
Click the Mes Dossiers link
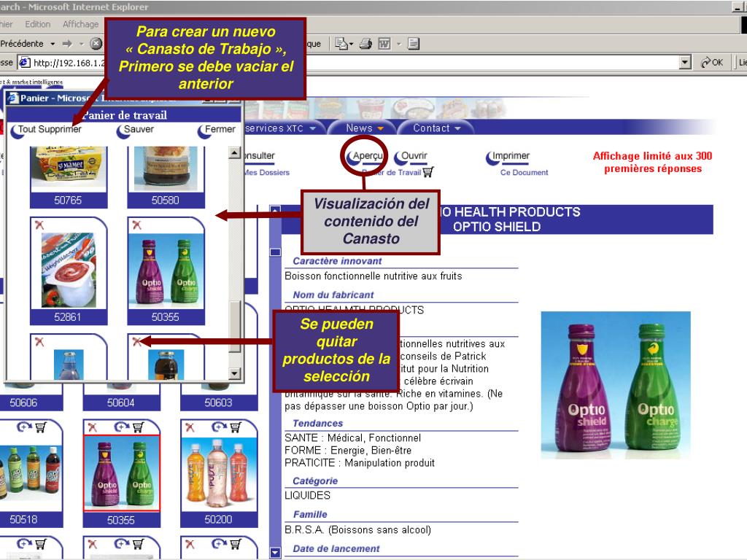(266, 172)
